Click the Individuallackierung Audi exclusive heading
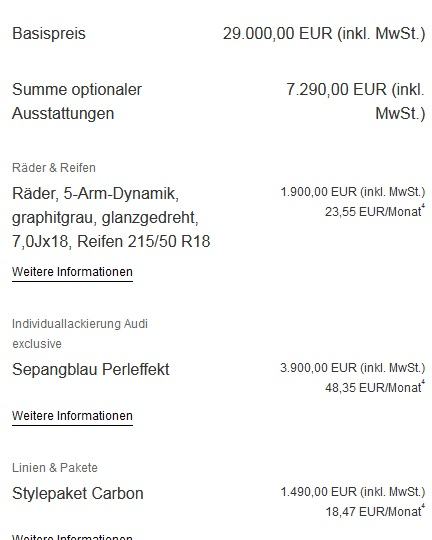The image size is (432, 540). pos(80,334)
